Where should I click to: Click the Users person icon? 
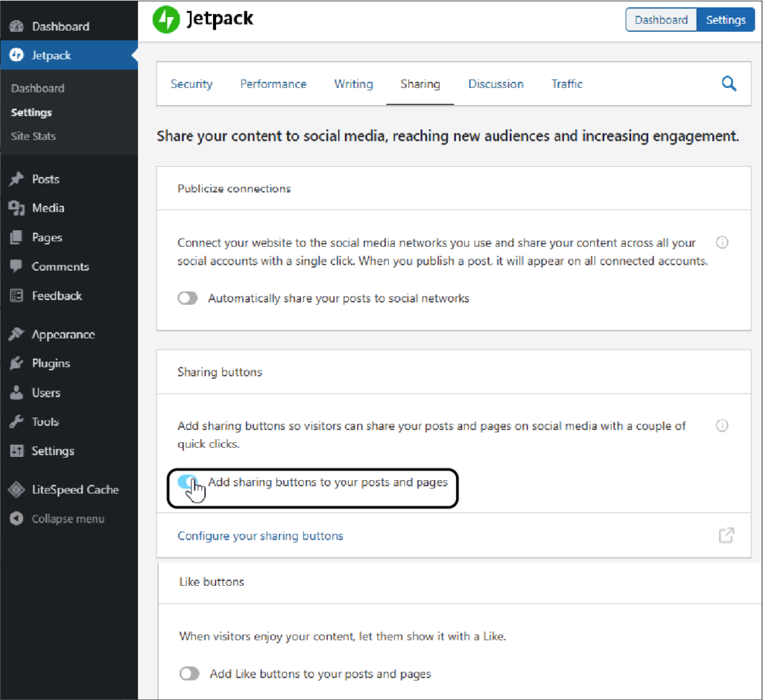tap(16, 392)
